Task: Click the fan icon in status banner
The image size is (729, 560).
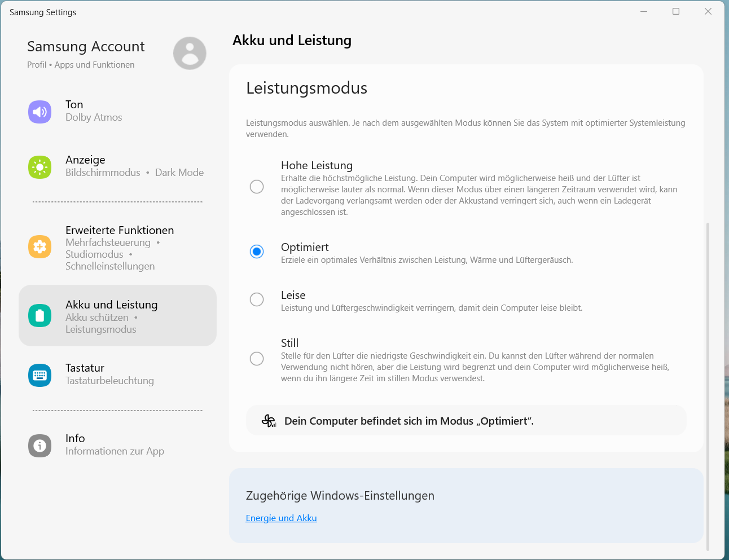Action: (x=269, y=421)
